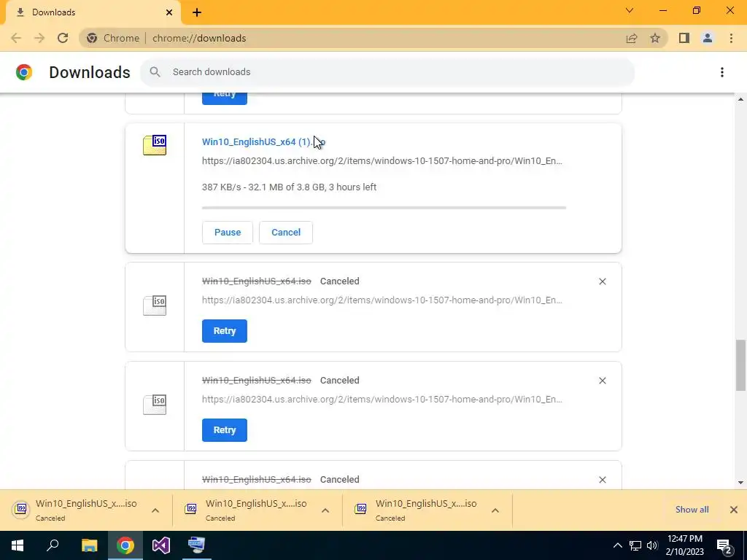The image size is (747, 560).
Task: Click the scrollbar up arrow
Action: point(740,99)
